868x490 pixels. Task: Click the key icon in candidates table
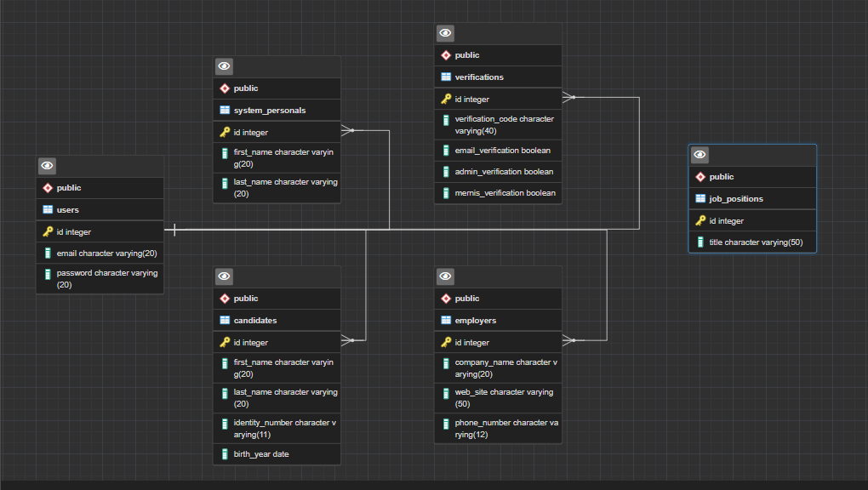pos(225,343)
